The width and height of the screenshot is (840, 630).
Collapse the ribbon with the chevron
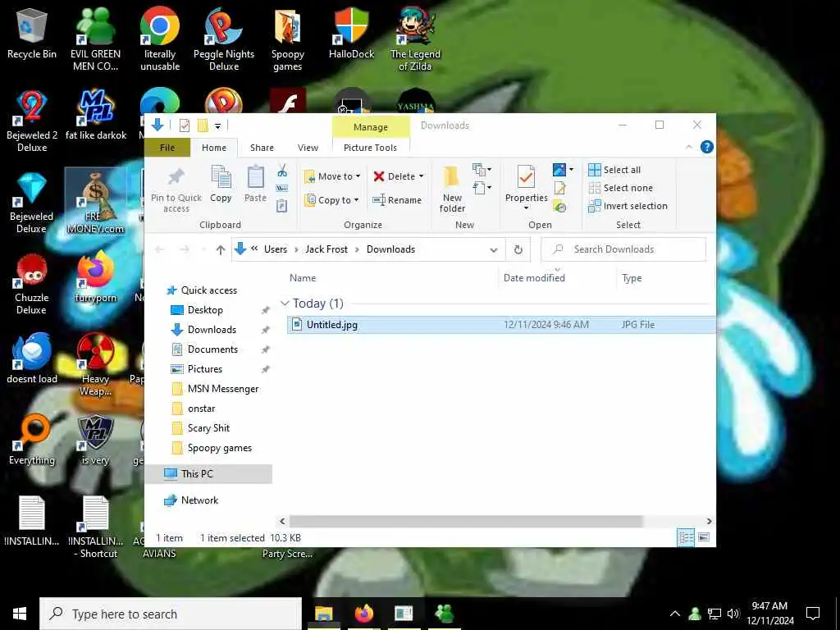click(x=689, y=147)
